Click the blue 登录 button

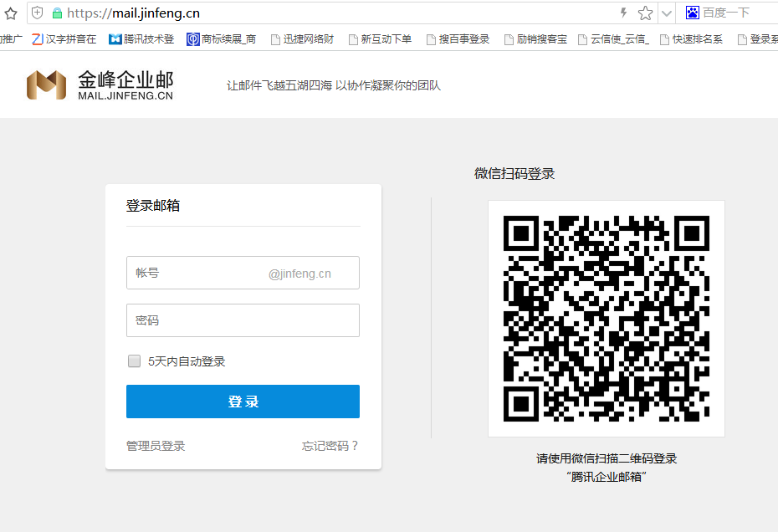243,402
